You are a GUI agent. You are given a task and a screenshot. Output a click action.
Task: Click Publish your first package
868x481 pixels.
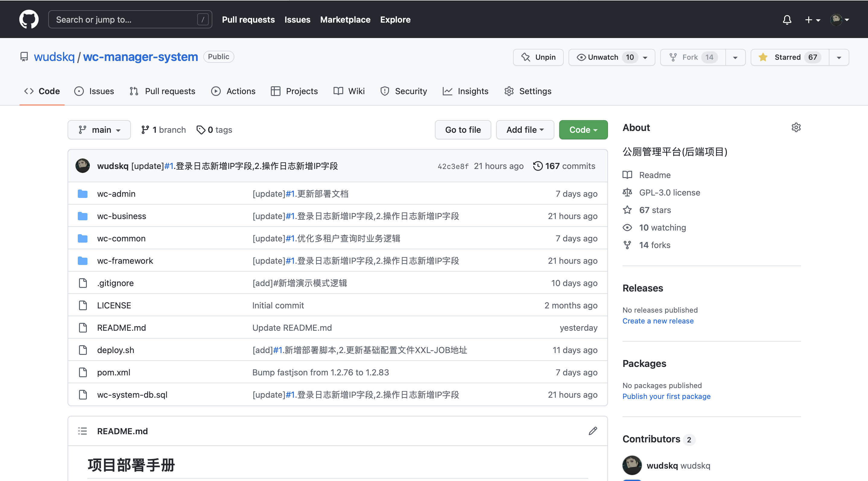click(x=666, y=397)
